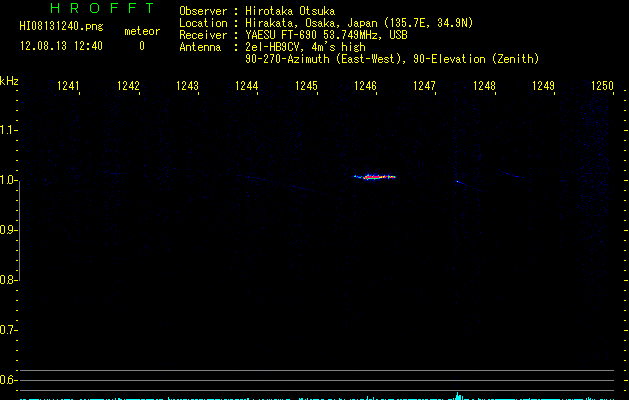
Task: Click the azimuth and elevation line
Action: click(392, 59)
